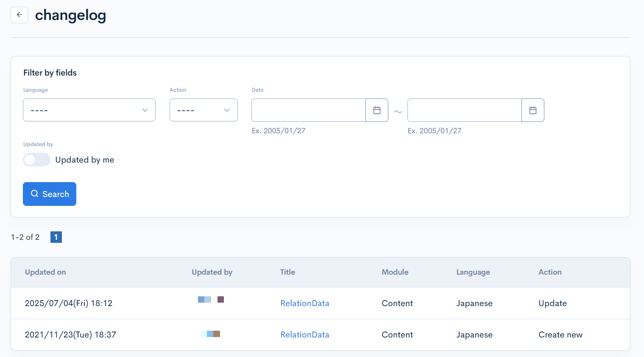This screenshot has width=644, height=357.
Task: Open RelationData link from Create new row
Action: (304, 335)
